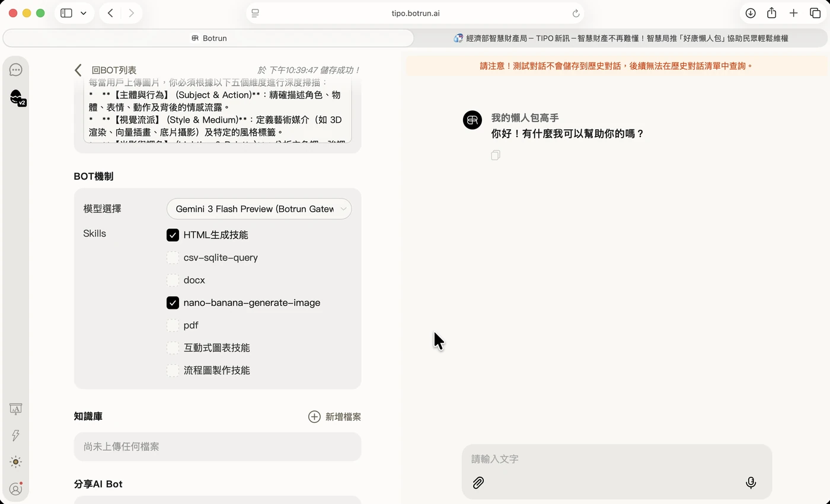Click the 分享AI Bot heading

pos(98,484)
